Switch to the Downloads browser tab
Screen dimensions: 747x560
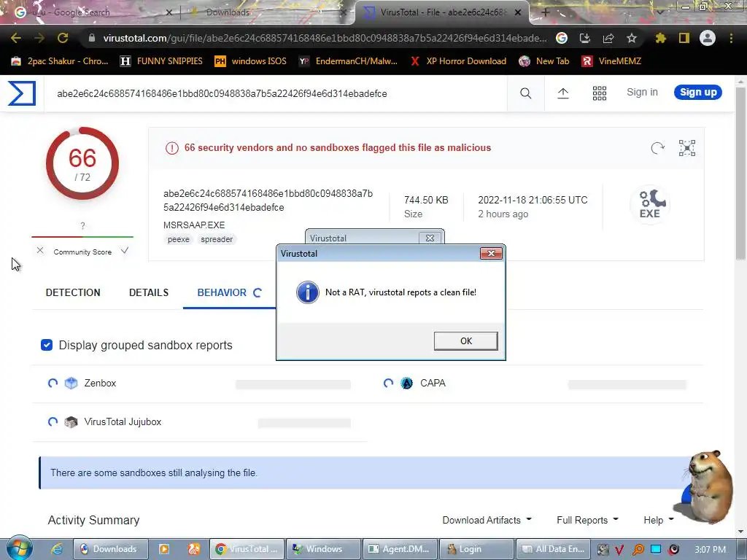pos(267,12)
